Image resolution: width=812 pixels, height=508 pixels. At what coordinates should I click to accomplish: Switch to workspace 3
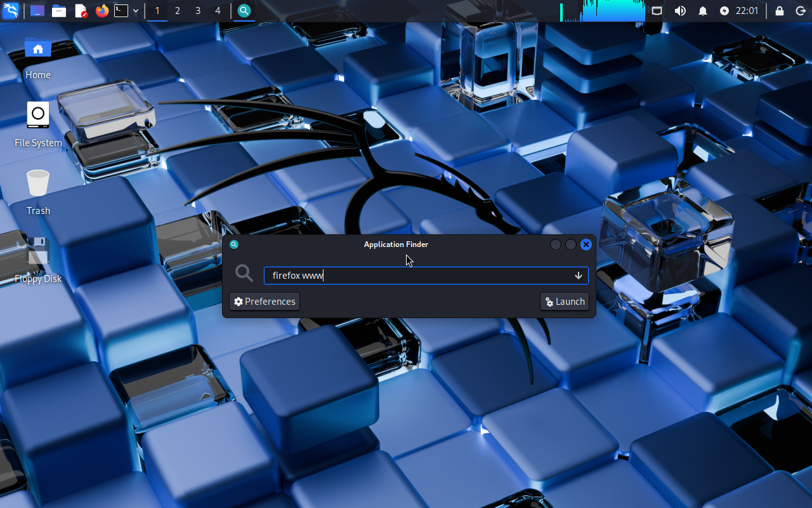pyautogui.click(x=198, y=11)
